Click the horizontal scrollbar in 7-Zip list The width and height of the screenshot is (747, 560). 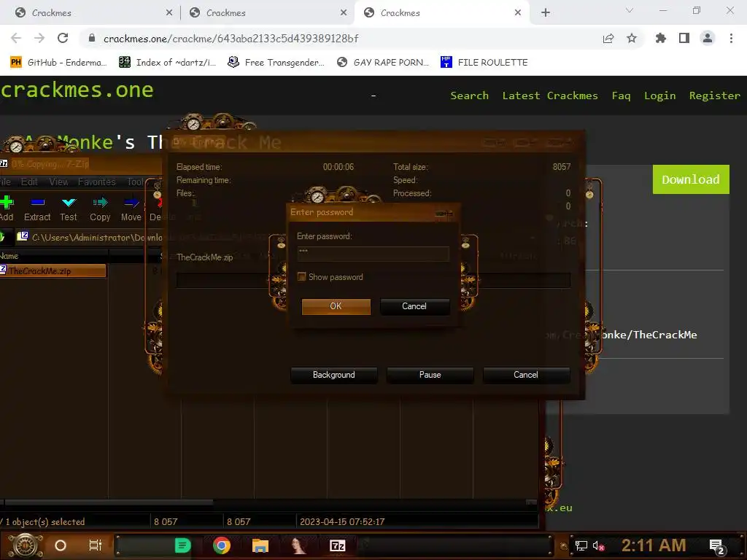[x=109, y=502]
